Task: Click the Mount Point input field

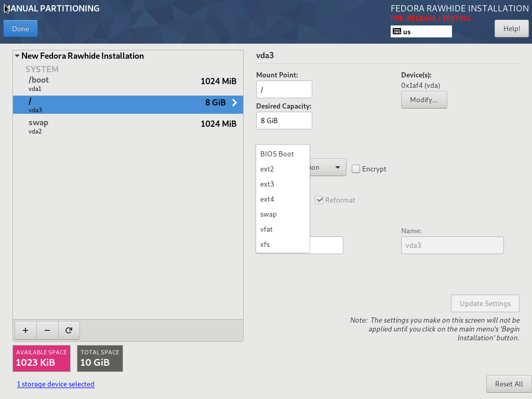Action: pos(284,89)
